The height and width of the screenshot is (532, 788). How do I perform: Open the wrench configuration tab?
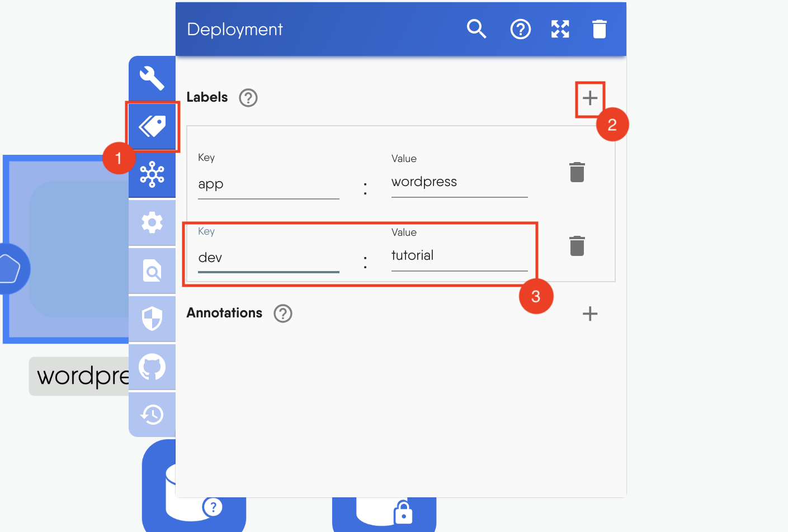tap(152, 78)
